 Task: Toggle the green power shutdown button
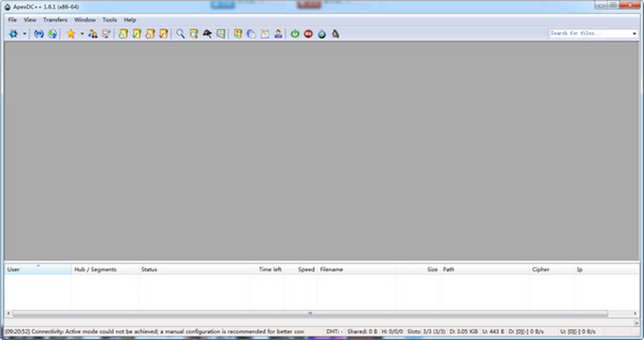coord(295,34)
